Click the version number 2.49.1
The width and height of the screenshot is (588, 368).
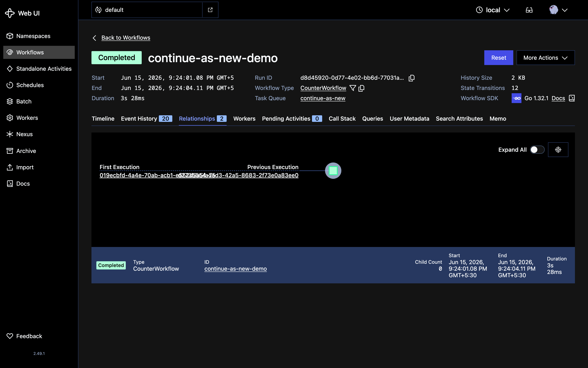pyautogui.click(x=39, y=353)
